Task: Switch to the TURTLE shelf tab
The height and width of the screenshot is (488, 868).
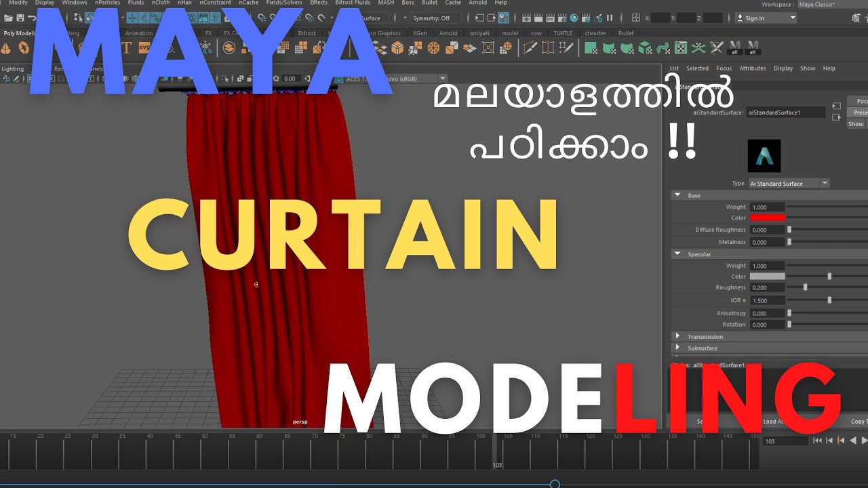Action: coord(563,33)
